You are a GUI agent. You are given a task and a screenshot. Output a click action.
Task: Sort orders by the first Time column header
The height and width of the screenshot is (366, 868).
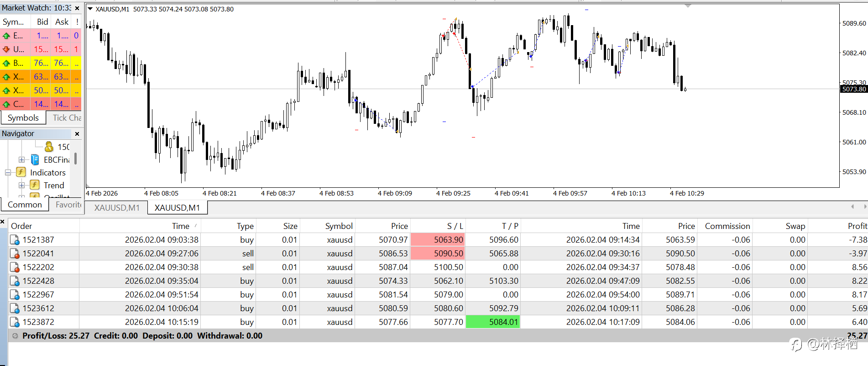pyautogui.click(x=180, y=226)
